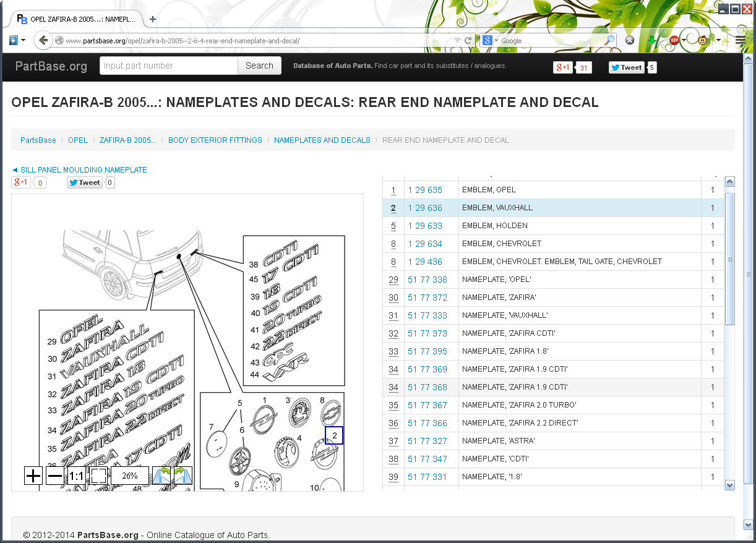Reset diagram to 1:1 scale
Screen dimensions: 756x543
click(x=76, y=476)
